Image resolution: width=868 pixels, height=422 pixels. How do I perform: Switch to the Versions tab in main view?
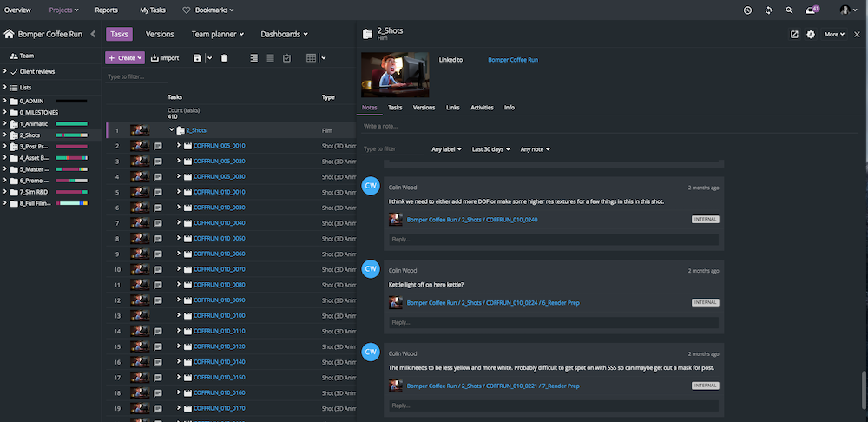(x=160, y=35)
